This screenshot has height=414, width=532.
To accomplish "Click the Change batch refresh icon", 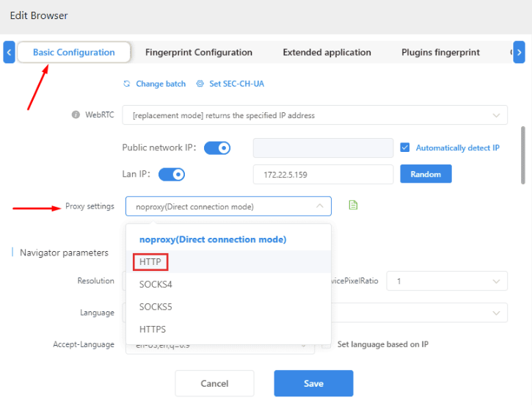I will (127, 84).
